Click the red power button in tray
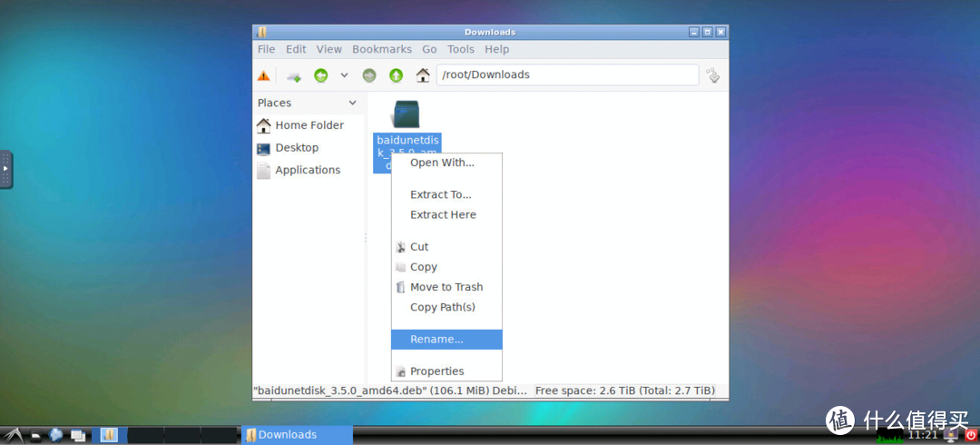The height and width of the screenshot is (445, 980). pyautogui.click(x=970, y=435)
